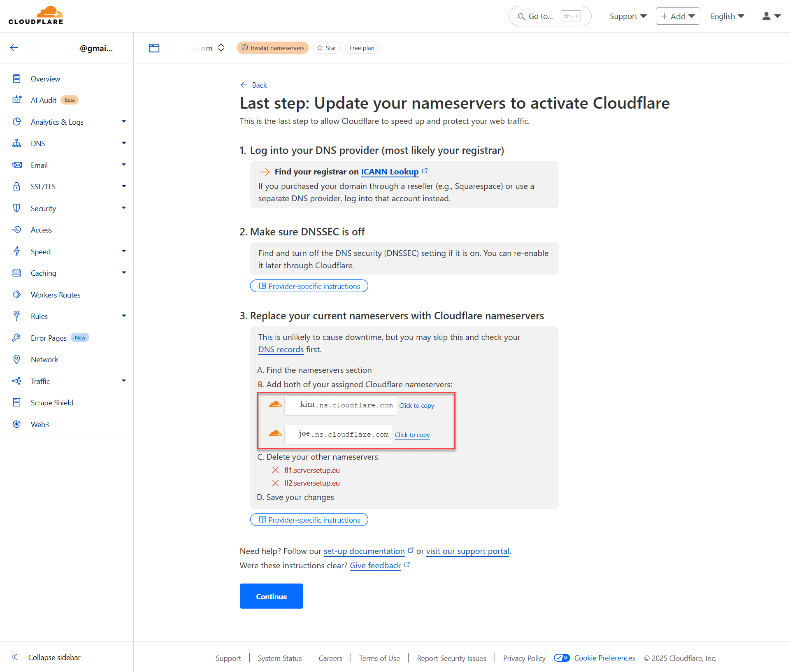Toggle the Cookie Preferences switch icon
The image size is (790, 672).
[x=562, y=658]
